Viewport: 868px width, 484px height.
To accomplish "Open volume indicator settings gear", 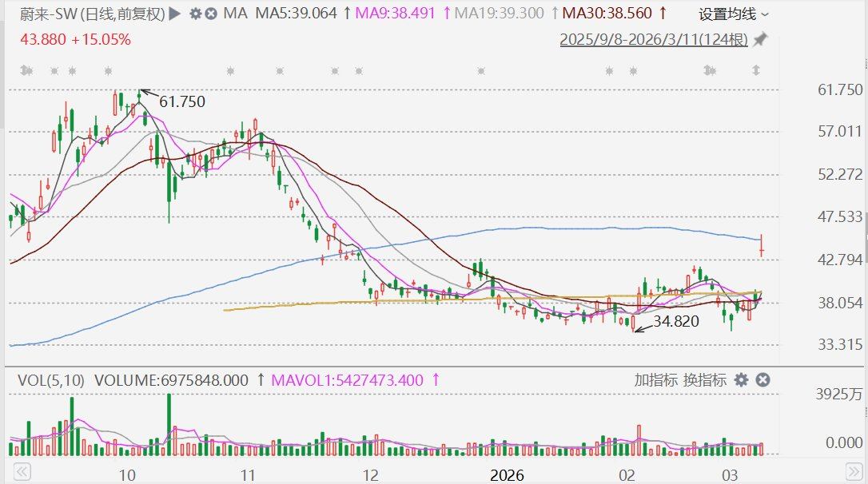I will [741, 380].
